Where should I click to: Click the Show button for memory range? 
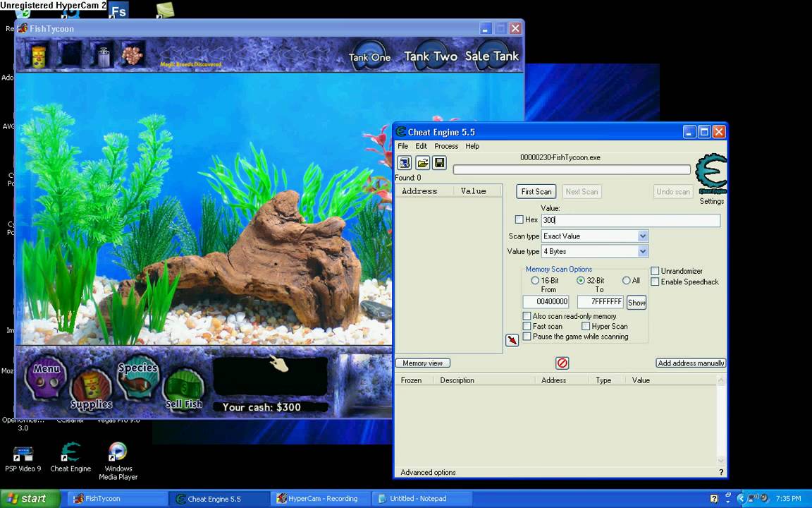tap(636, 303)
